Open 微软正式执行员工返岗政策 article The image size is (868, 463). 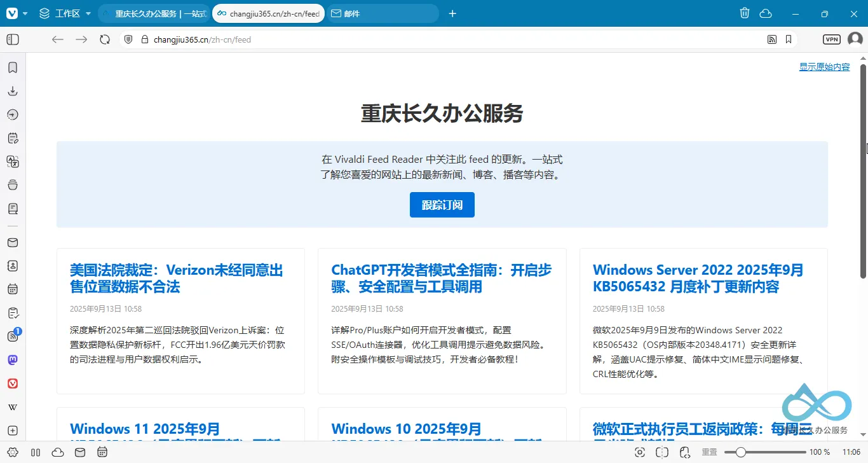coord(703,430)
